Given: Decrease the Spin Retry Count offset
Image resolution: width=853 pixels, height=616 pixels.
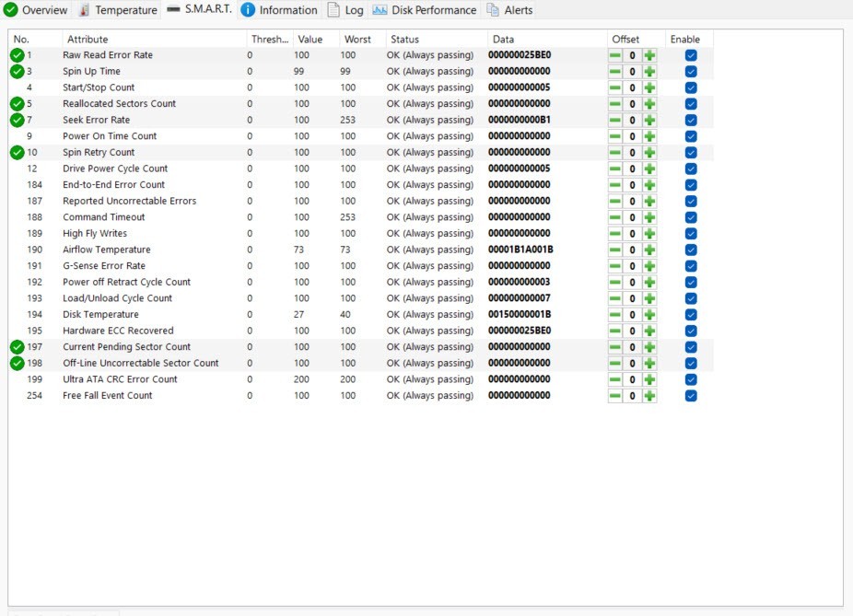Looking at the screenshot, I should coord(615,153).
